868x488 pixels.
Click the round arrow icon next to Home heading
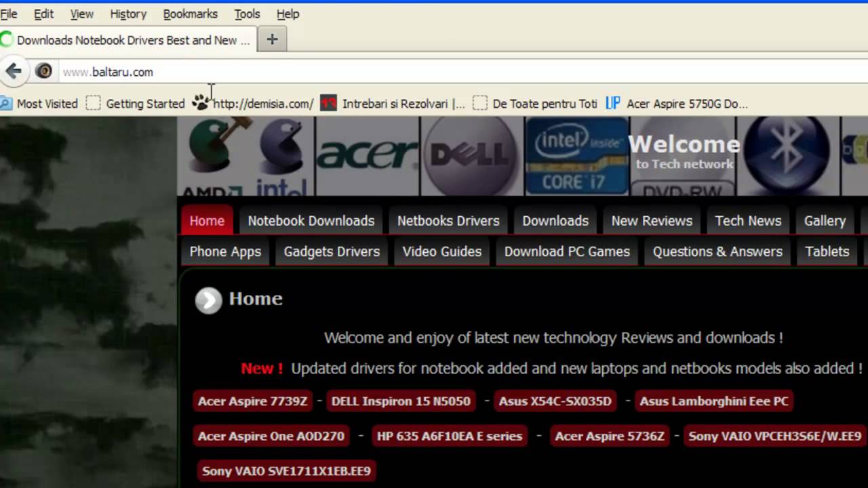click(x=208, y=300)
